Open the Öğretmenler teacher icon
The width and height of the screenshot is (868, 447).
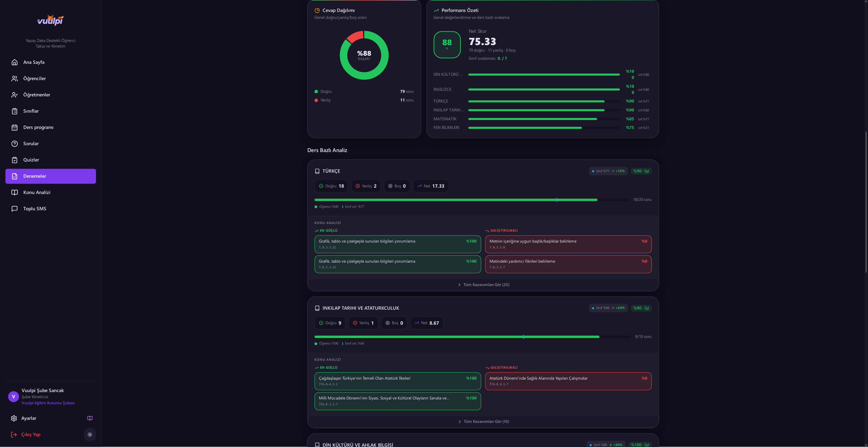(15, 95)
